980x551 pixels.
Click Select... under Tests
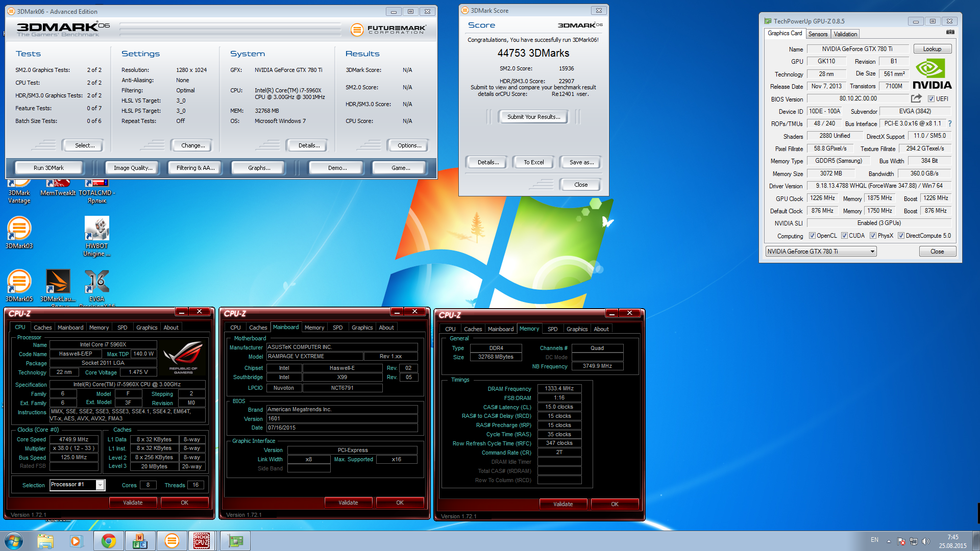pos(85,145)
